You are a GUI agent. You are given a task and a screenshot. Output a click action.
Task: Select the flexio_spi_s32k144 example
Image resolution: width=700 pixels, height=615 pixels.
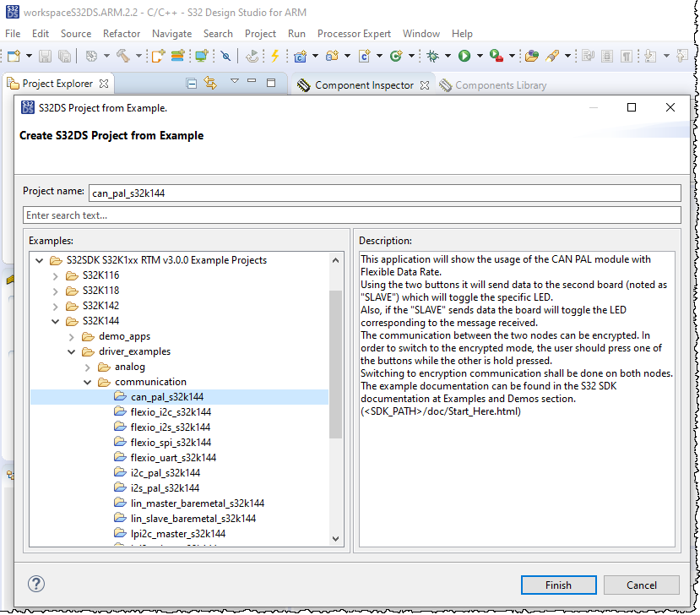[x=171, y=442]
